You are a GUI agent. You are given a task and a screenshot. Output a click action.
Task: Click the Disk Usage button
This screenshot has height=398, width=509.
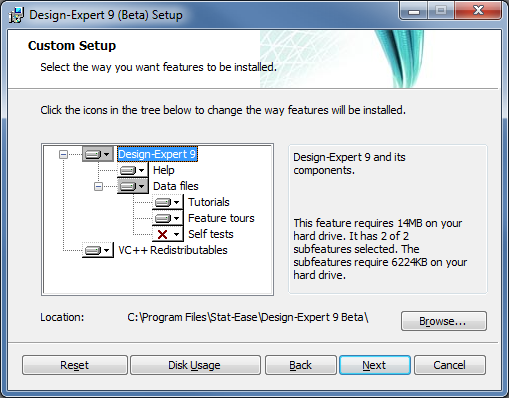click(195, 365)
